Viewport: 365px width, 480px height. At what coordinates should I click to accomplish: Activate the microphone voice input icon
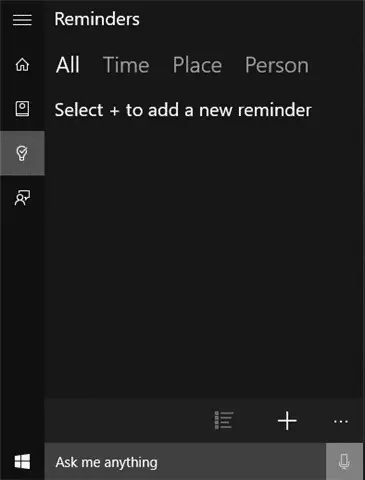click(344, 462)
